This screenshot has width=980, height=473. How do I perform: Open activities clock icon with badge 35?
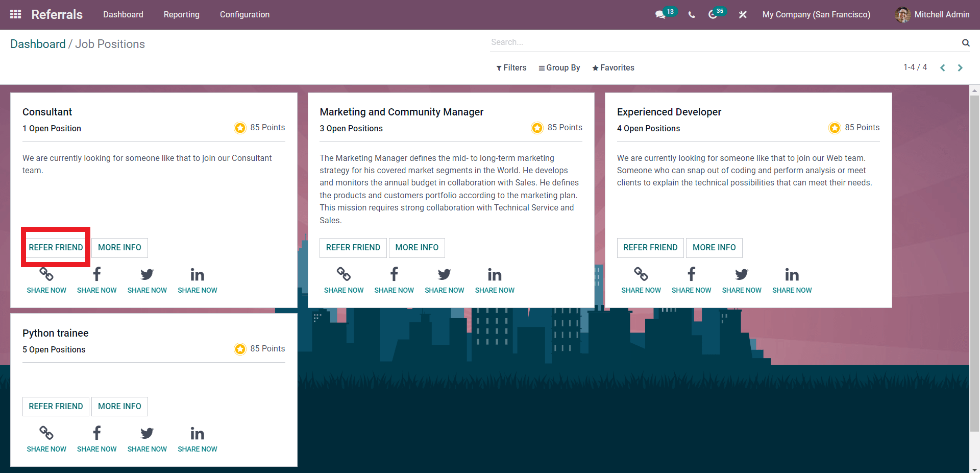713,15
